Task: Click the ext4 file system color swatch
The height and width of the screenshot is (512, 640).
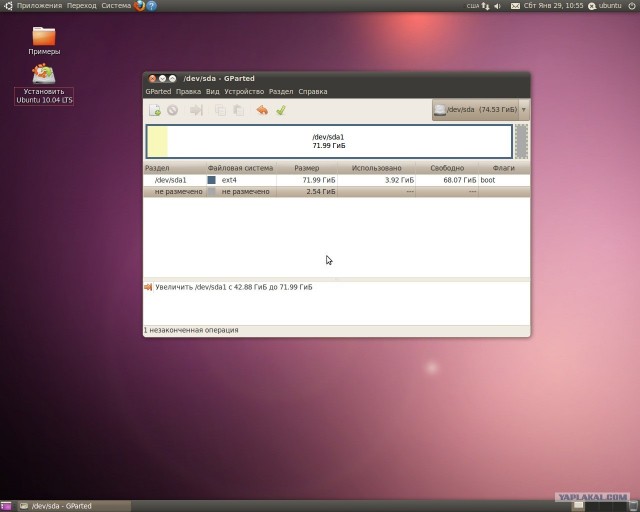Action: click(211, 180)
